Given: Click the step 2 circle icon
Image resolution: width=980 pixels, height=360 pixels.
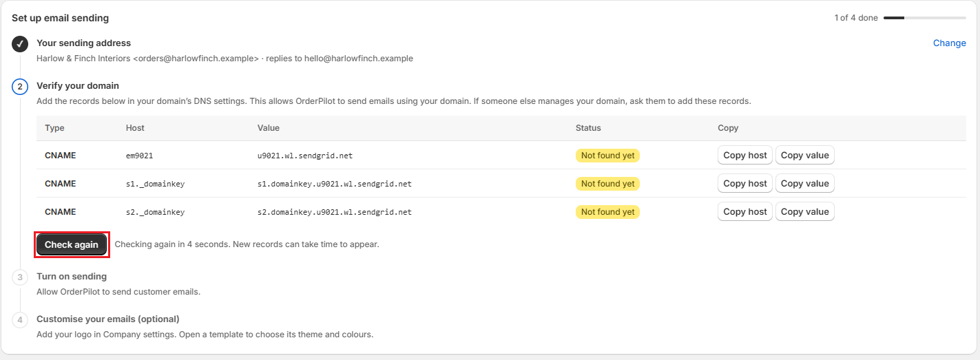Looking at the screenshot, I should tap(20, 87).
